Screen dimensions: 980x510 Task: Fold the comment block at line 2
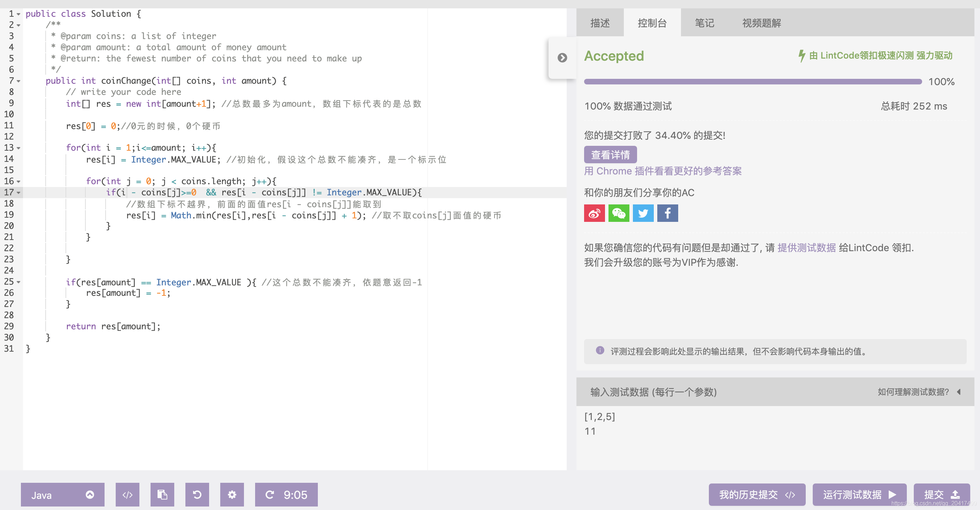coord(18,25)
